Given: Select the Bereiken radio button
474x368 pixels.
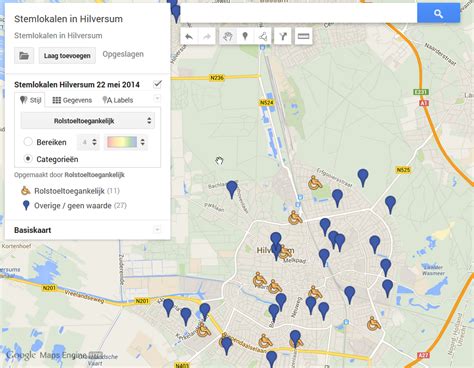Looking at the screenshot, I should tap(28, 142).
